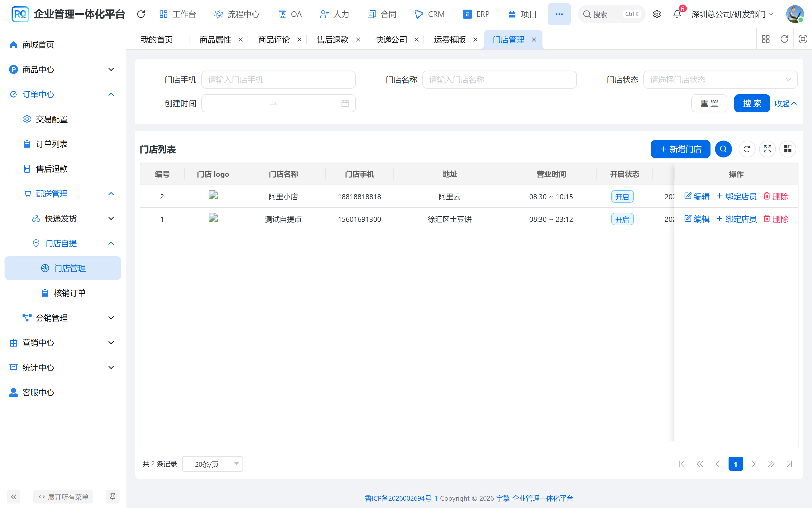Go to next page in pagination
This screenshot has height=508, width=812.
click(x=753, y=464)
